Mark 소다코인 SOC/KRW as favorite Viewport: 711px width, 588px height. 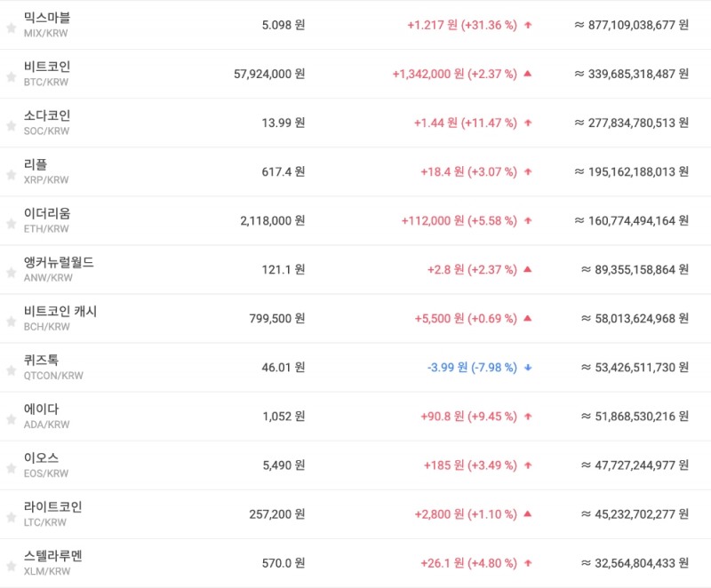pos(12,126)
